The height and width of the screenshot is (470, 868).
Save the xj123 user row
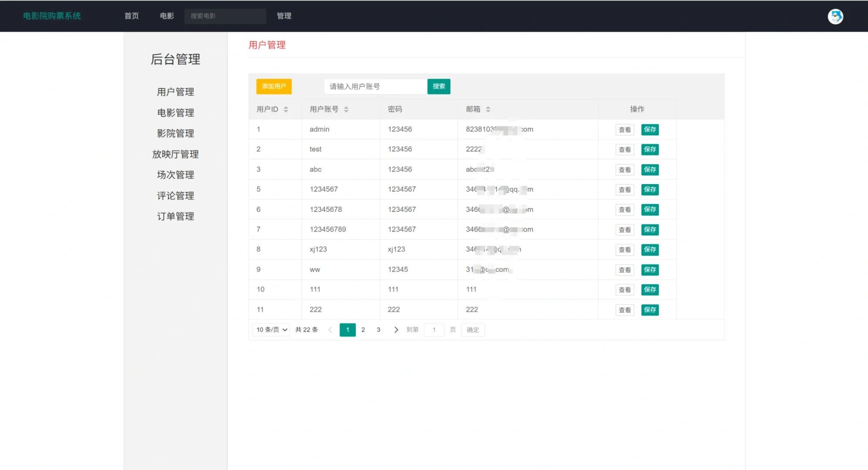point(649,250)
